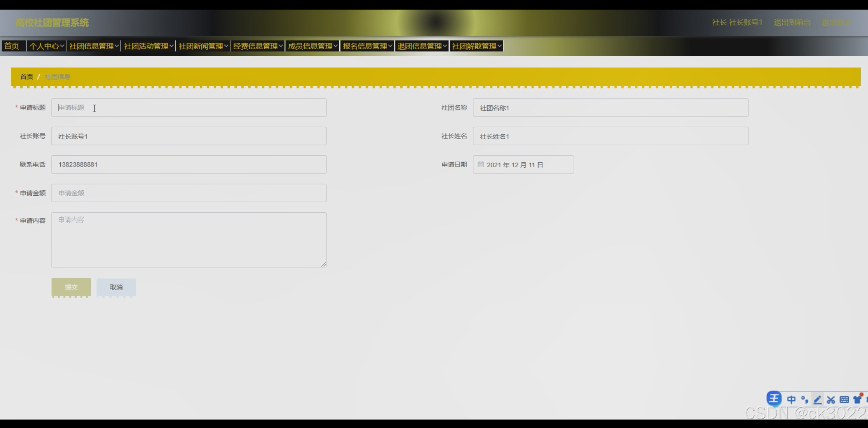Click the scissors screenshot icon in IME toolbar
868x428 pixels.
831,400
